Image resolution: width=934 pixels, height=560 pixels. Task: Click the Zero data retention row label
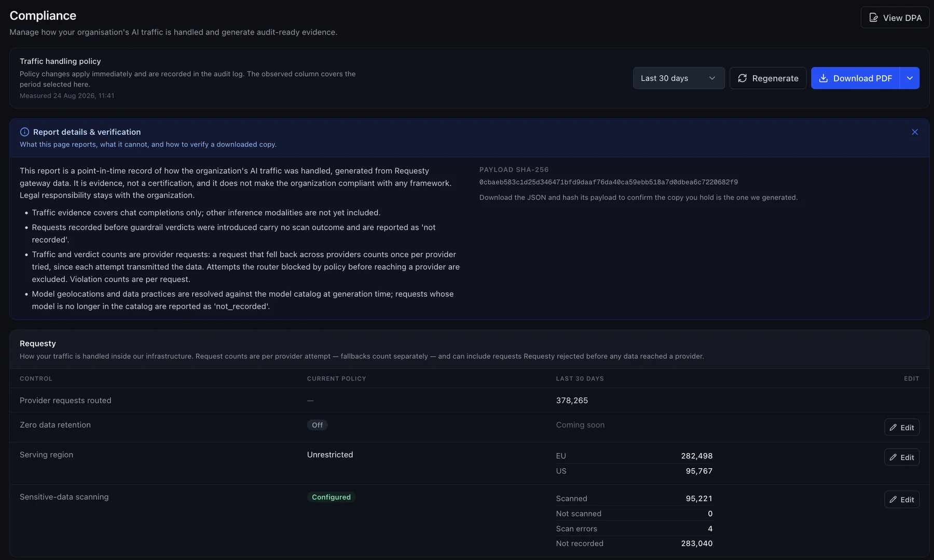click(x=55, y=425)
